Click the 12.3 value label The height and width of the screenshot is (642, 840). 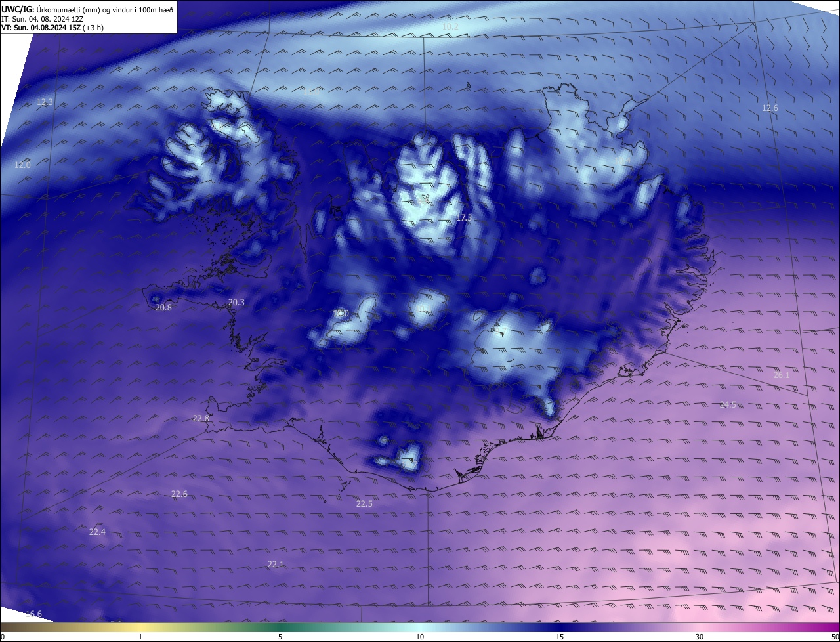tap(45, 102)
